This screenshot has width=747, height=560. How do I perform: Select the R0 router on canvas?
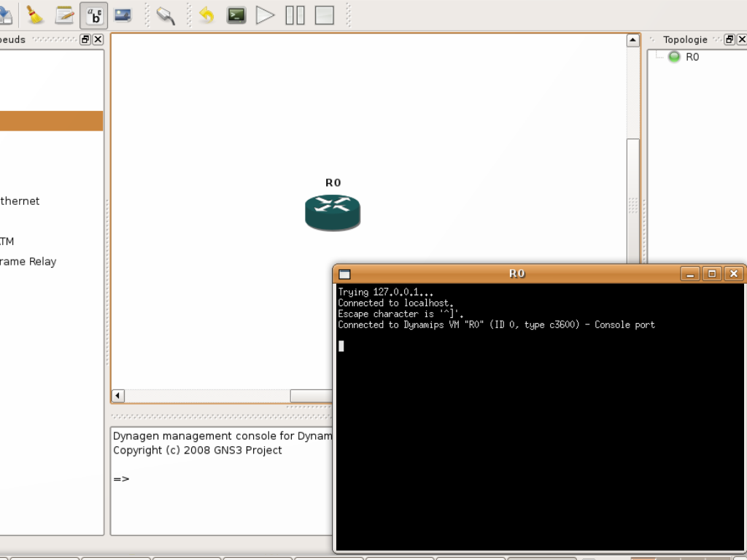point(333,212)
